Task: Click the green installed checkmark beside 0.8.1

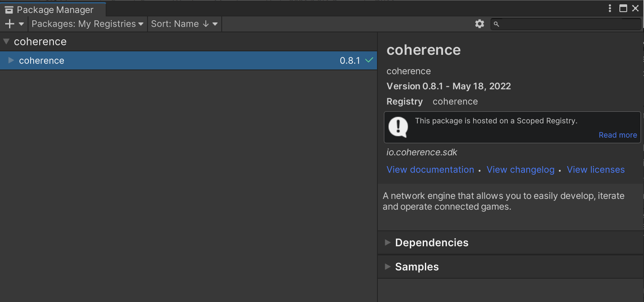Action: point(369,60)
